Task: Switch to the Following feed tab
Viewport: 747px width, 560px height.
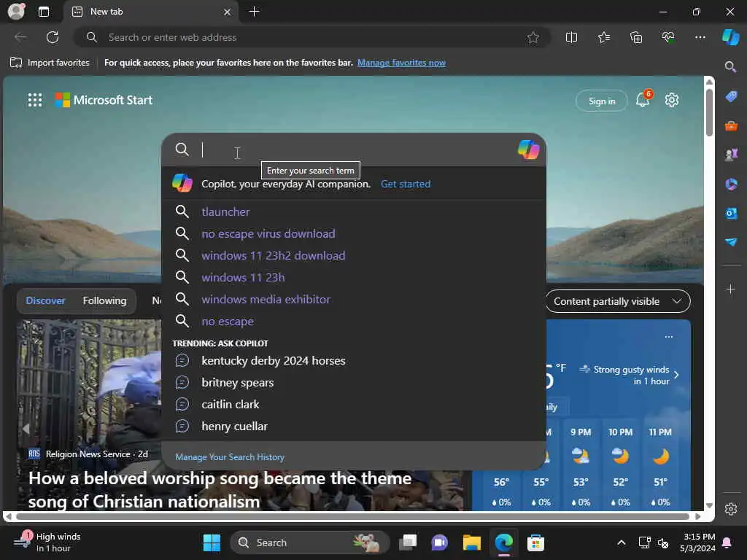Action: (104, 300)
